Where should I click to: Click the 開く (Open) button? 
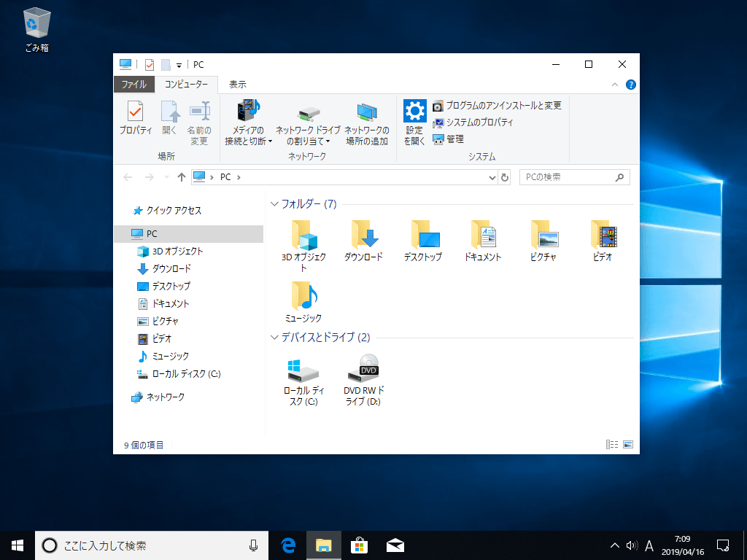pos(169,120)
